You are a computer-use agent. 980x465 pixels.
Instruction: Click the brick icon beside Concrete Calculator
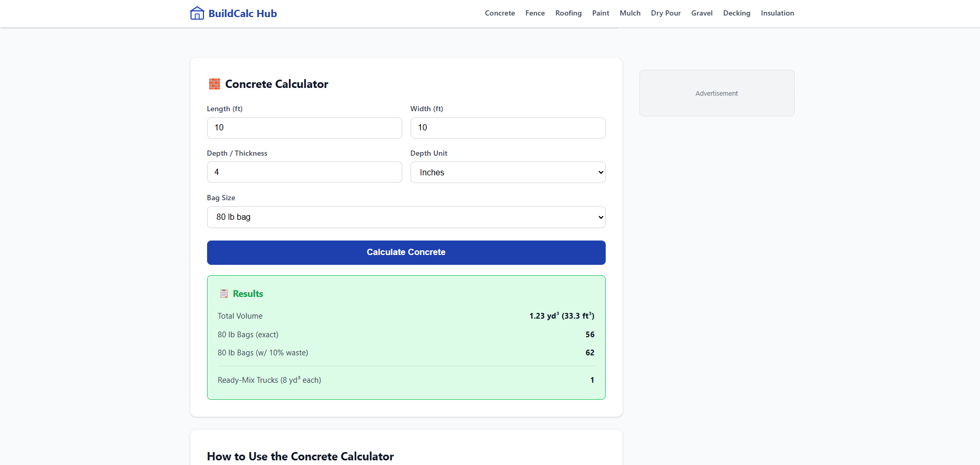click(x=214, y=84)
